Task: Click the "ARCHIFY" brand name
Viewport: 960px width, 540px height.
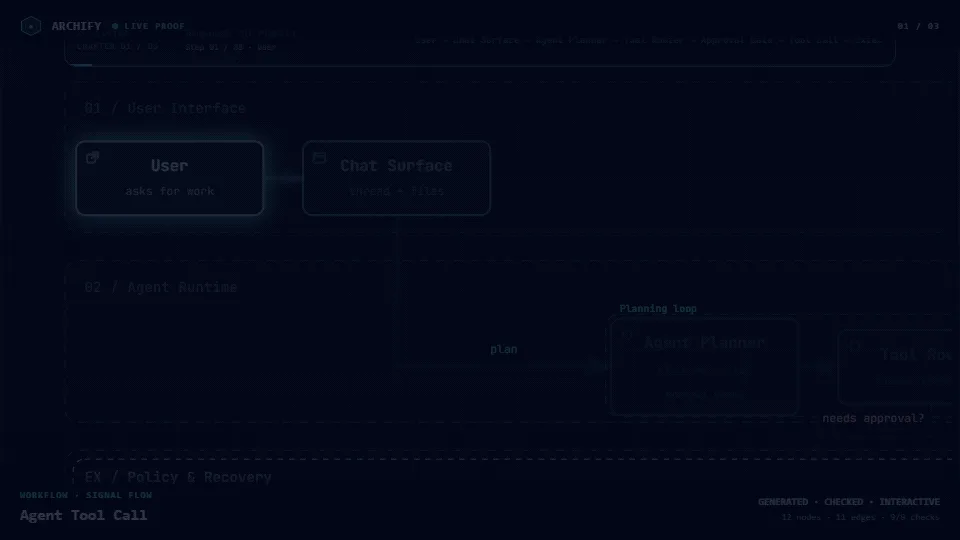Action: [76, 26]
